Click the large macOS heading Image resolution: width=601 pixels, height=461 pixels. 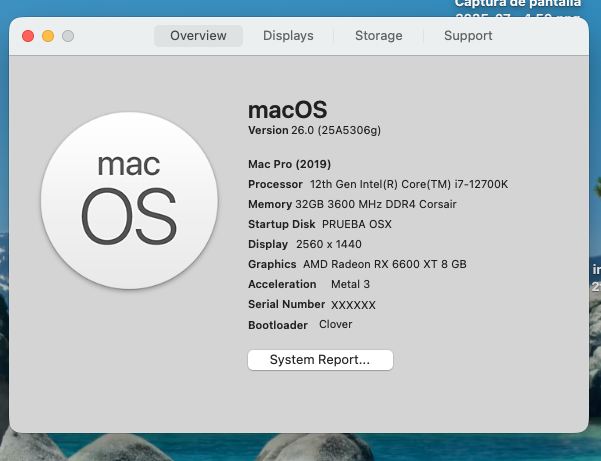[287, 110]
